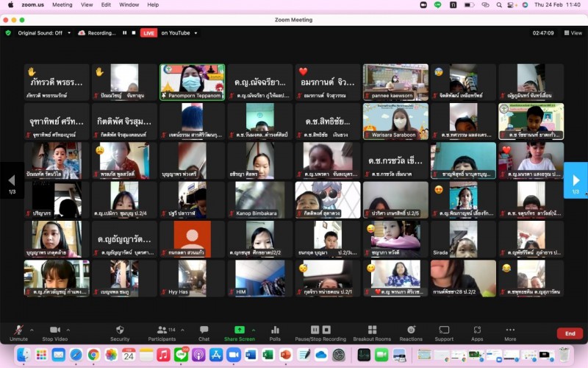Open the Edit menu

point(106,5)
